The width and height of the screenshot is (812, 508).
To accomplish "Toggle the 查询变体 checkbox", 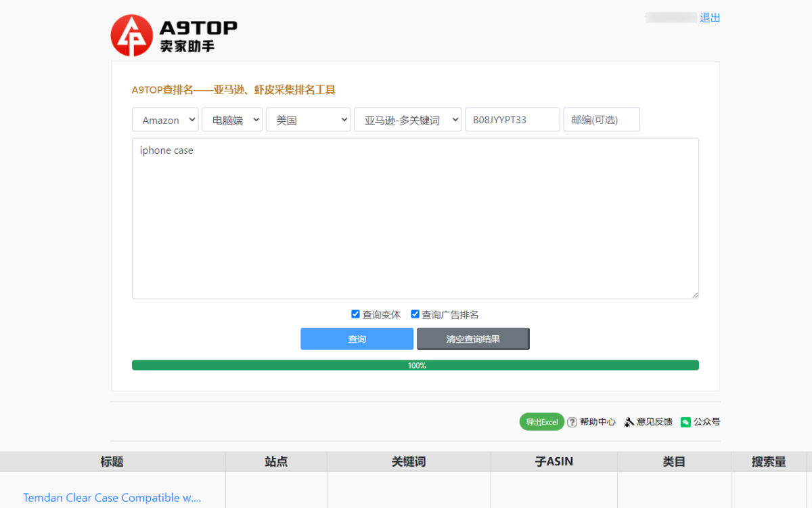I will [355, 314].
